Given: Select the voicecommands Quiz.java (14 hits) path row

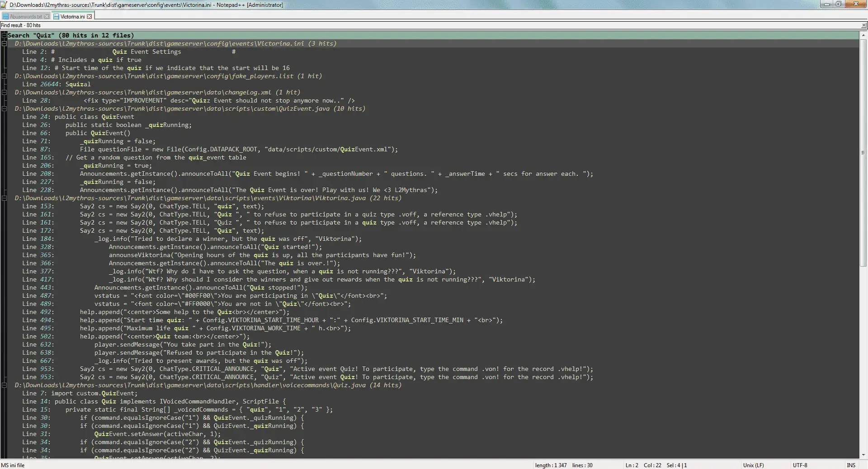Looking at the screenshot, I should click(x=208, y=385).
